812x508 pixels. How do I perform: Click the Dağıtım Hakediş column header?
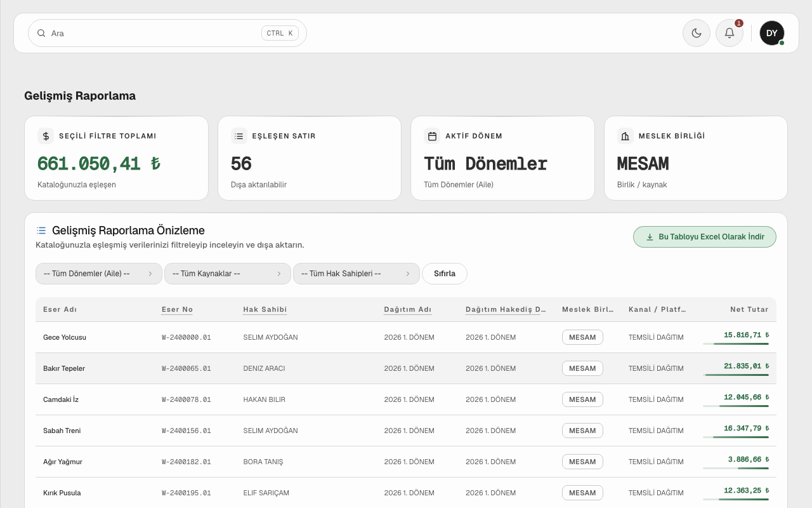tap(506, 309)
